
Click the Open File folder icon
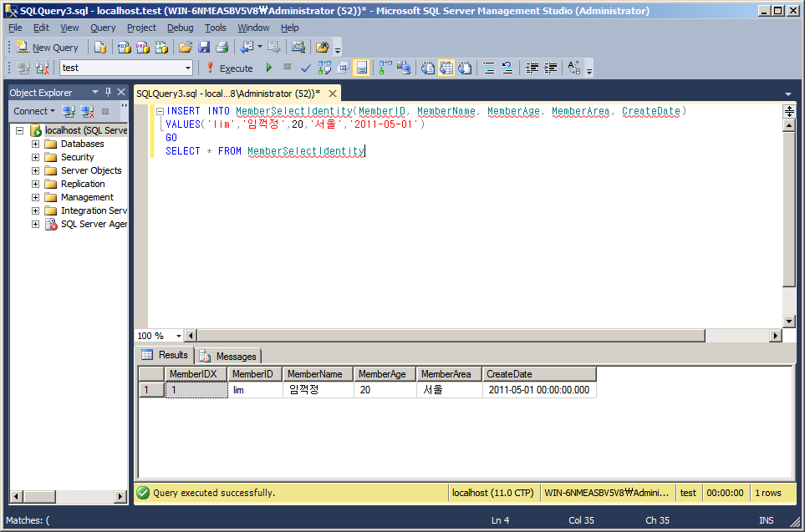pos(186,48)
